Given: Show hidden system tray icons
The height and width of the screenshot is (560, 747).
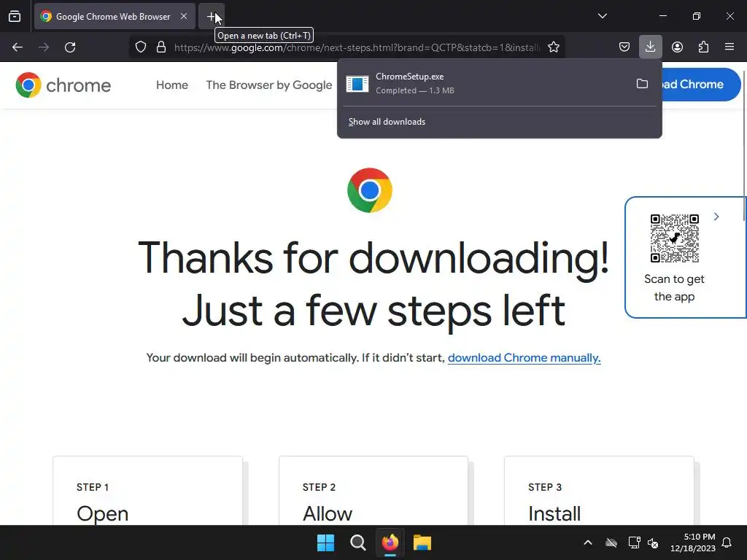Looking at the screenshot, I should point(588,542).
